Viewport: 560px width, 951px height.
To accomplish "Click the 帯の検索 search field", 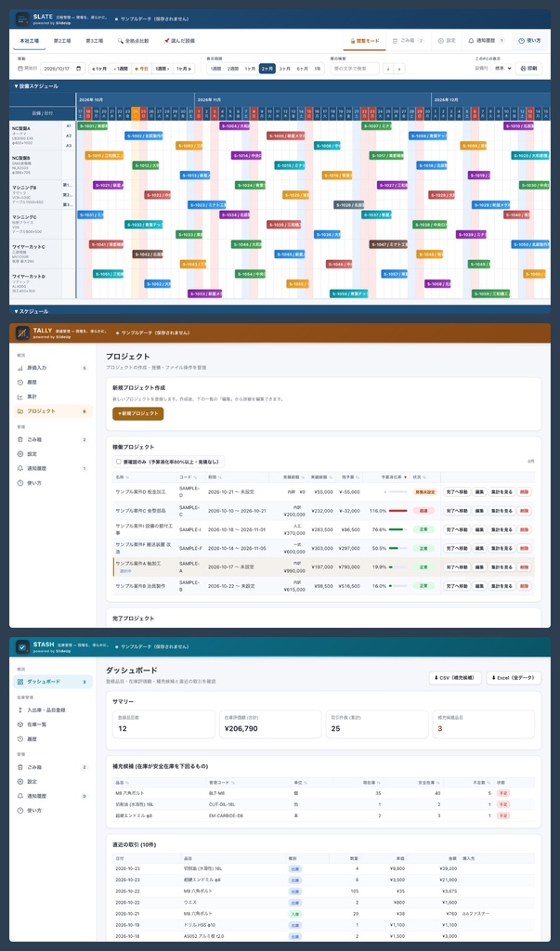I will coord(355,69).
